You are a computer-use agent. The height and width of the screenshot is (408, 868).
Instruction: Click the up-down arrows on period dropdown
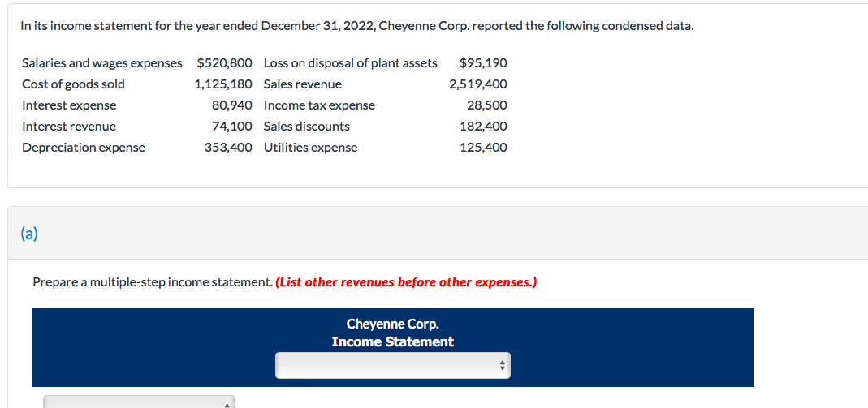click(x=503, y=366)
